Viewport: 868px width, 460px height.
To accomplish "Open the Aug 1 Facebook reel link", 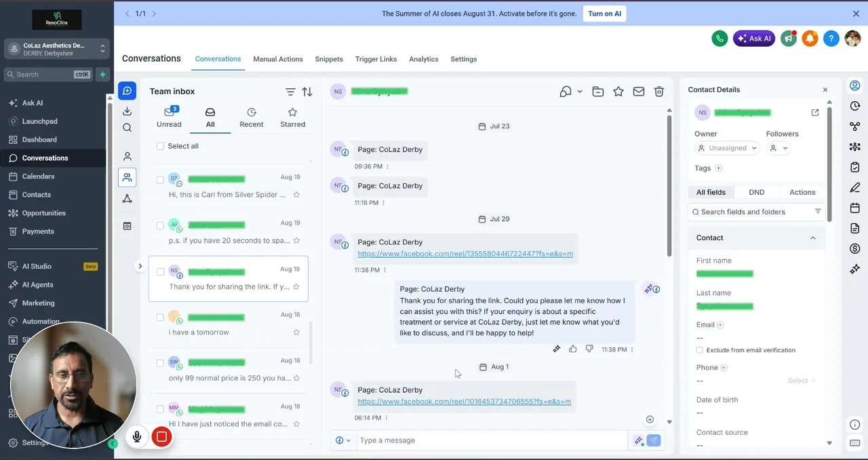I will pyautogui.click(x=464, y=402).
